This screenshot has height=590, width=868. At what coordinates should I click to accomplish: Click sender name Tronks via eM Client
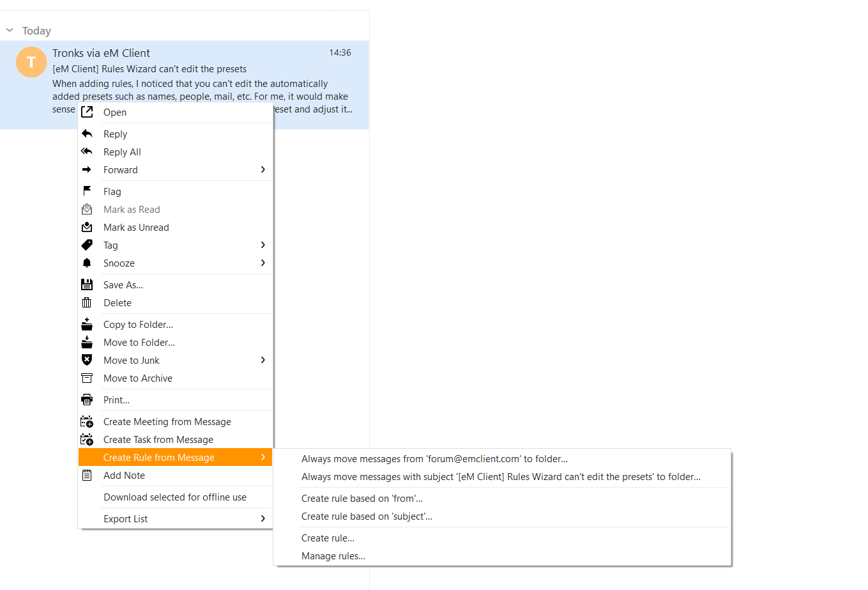click(x=101, y=53)
